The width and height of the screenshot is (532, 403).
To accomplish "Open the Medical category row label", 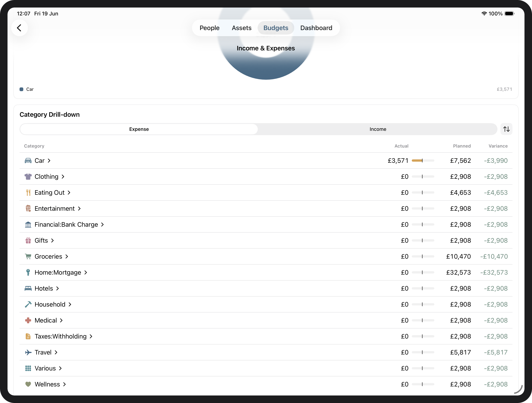I will pyautogui.click(x=46, y=320).
